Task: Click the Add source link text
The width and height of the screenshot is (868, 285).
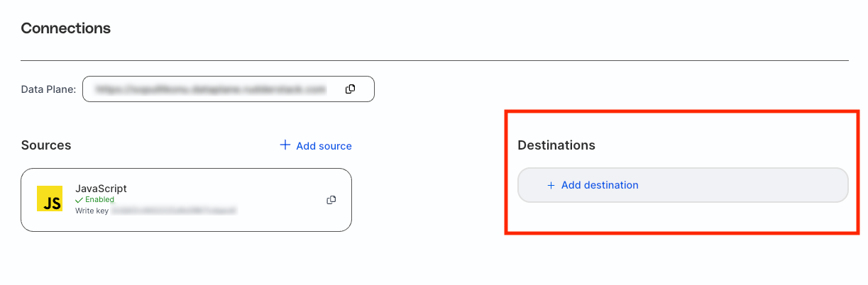Action: point(324,146)
